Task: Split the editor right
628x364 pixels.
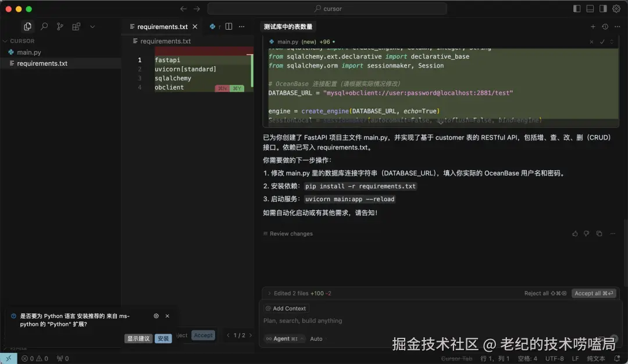Action: tap(229, 26)
